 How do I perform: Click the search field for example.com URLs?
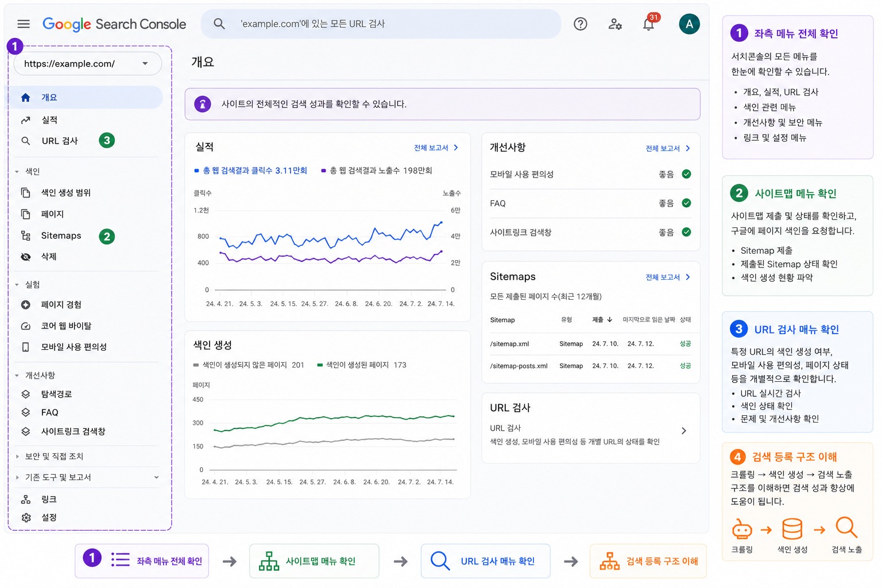pyautogui.click(x=381, y=24)
